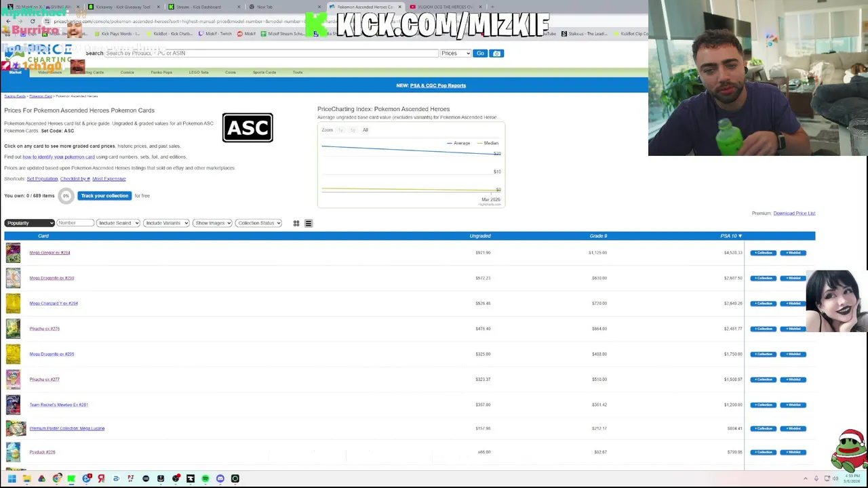Open Include Variants dropdown
868x488 pixels.
pyautogui.click(x=166, y=223)
